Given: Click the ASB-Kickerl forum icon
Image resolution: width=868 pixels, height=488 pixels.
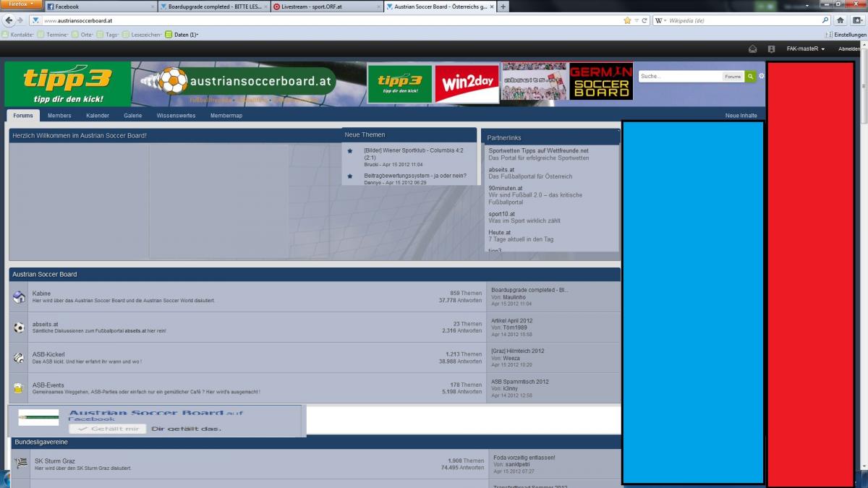Looking at the screenshot, I should point(19,358).
